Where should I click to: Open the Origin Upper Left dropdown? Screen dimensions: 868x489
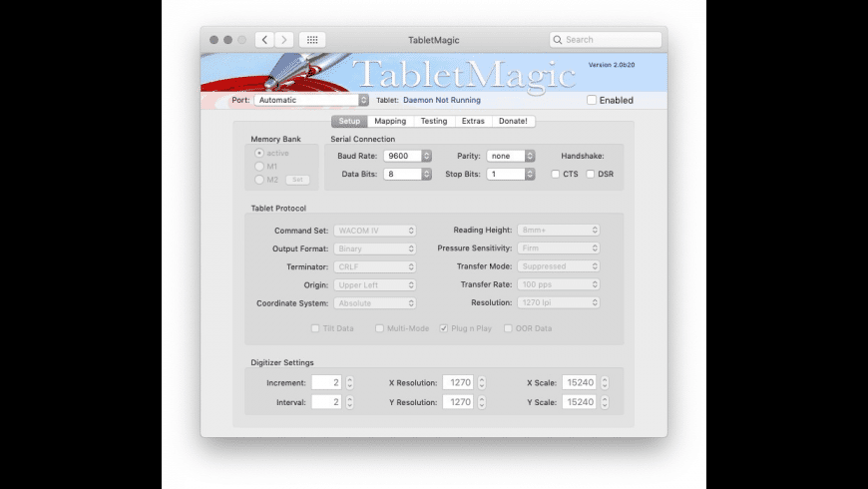click(x=375, y=285)
